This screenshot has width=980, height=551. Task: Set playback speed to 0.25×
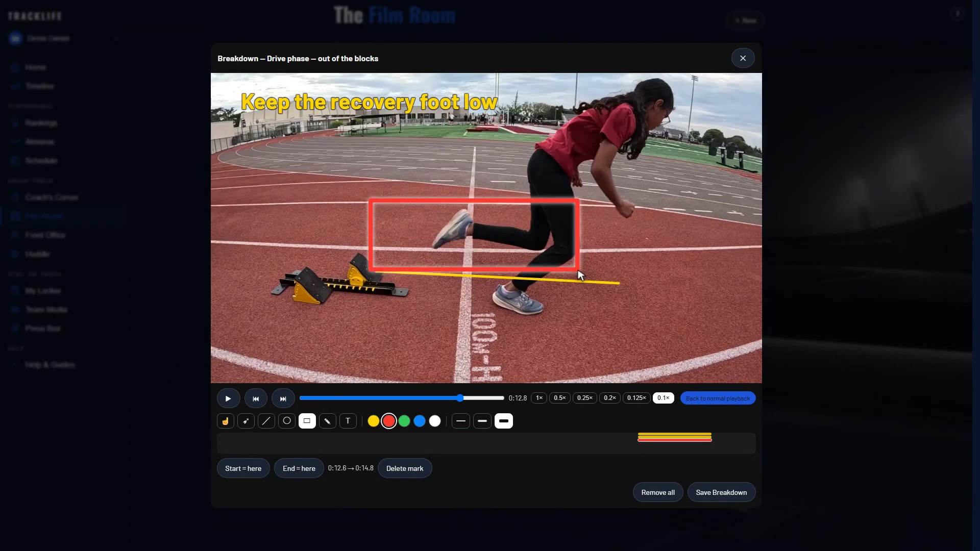[585, 398]
